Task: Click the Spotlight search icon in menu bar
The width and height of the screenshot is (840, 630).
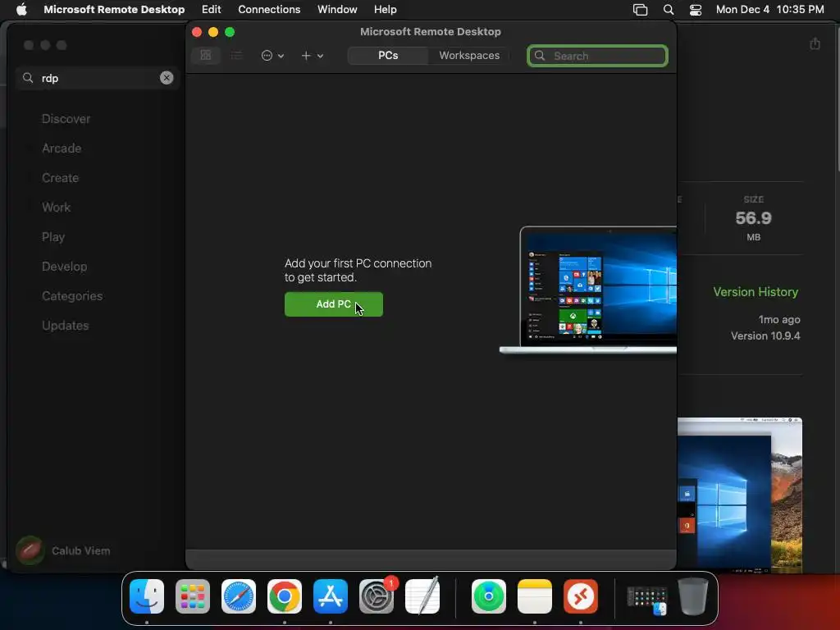Action: click(668, 10)
